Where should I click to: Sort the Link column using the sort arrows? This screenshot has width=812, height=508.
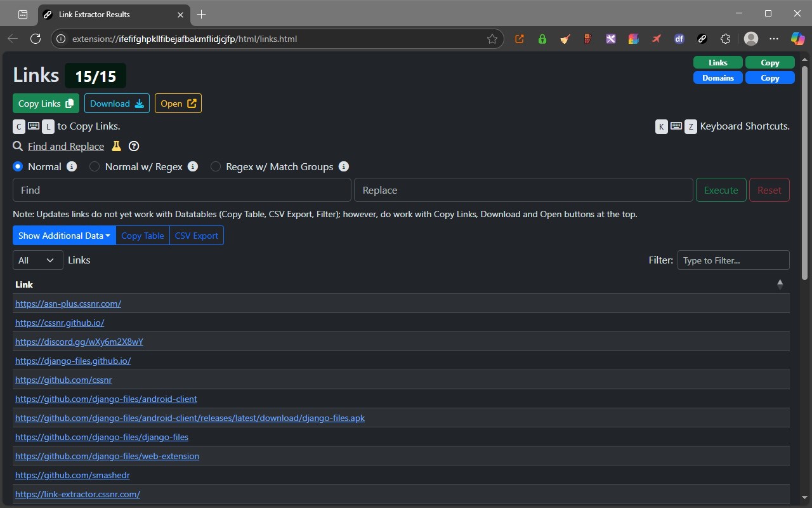(x=780, y=284)
